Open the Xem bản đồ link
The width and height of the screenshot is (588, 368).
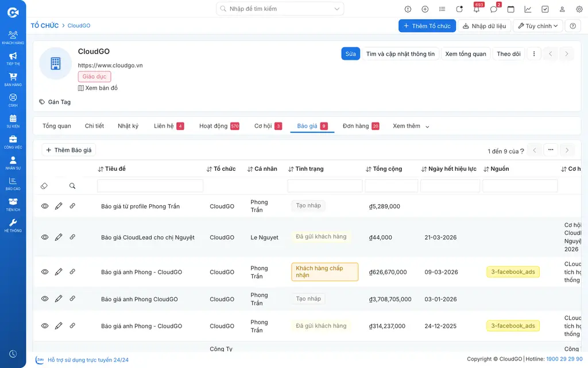coord(98,88)
